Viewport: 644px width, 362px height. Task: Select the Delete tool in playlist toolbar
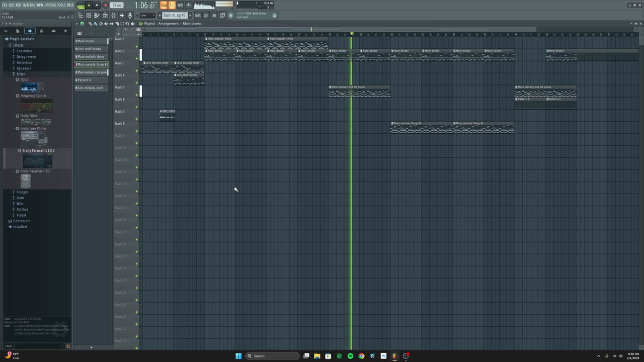coord(101,24)
